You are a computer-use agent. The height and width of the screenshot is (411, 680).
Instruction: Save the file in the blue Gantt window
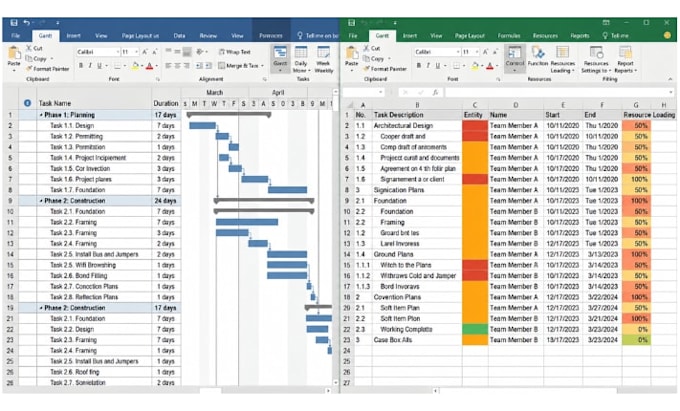pos(14,23)
